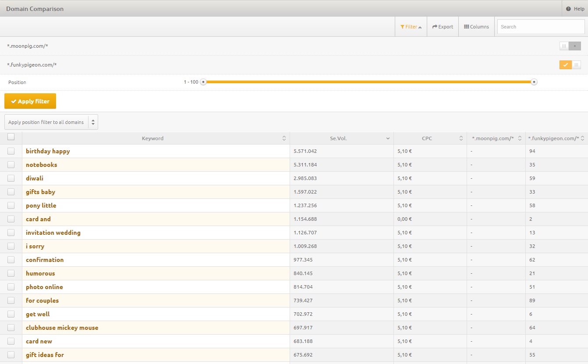The height and width of the screenshot is (364, 588).
Task: Open the 'humorous' keyword link
Action: [x=40, y=273]
